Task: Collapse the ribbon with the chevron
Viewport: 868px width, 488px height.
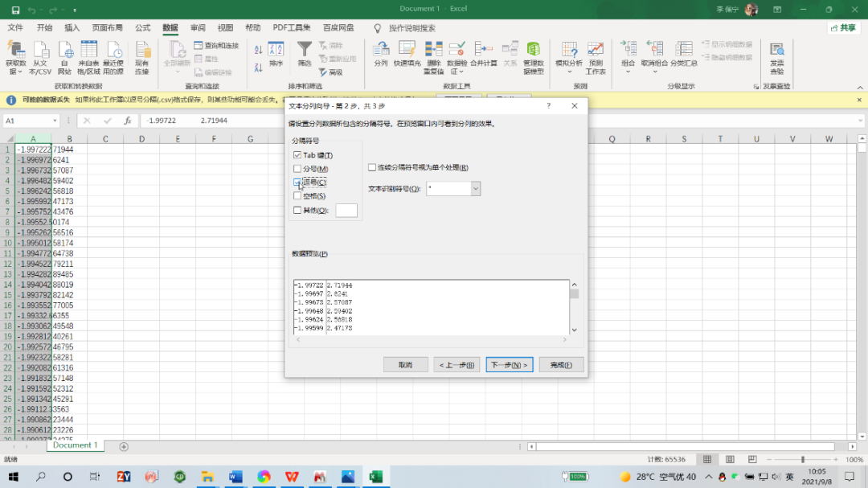Action: coord(860,87)
